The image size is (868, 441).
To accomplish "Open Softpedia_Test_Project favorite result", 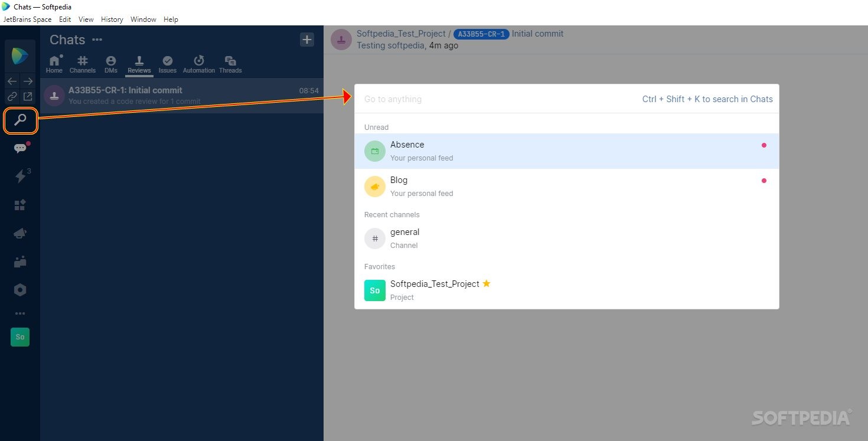I will coord(567,290).
